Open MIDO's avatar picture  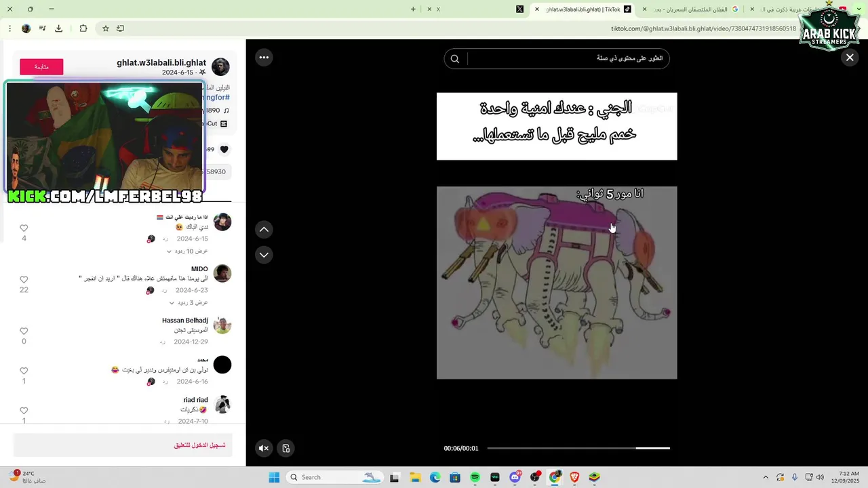[222, 273]
